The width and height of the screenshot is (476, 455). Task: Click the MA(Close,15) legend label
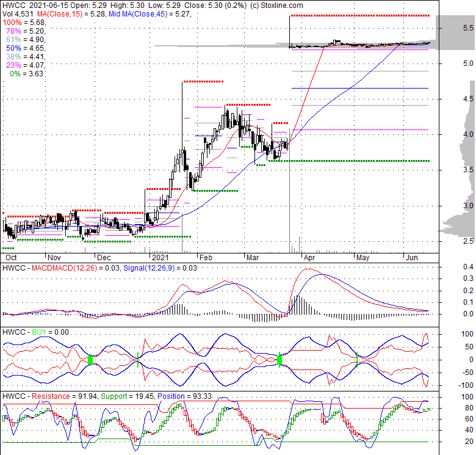click(60, 14)
